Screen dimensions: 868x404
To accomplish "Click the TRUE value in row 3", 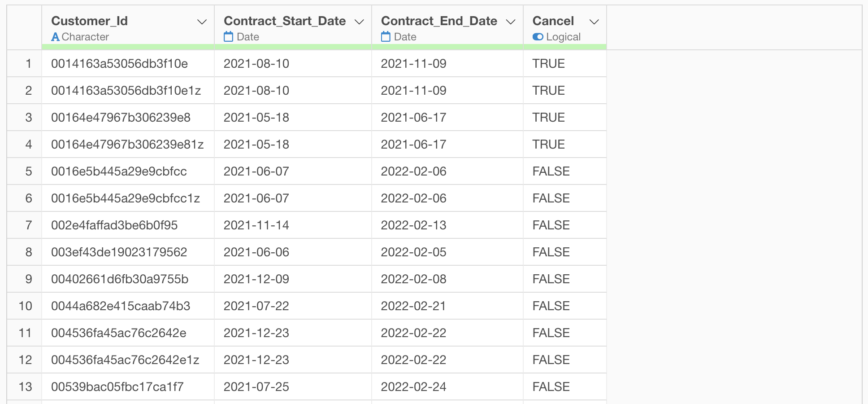I will [x=548, y=118].
